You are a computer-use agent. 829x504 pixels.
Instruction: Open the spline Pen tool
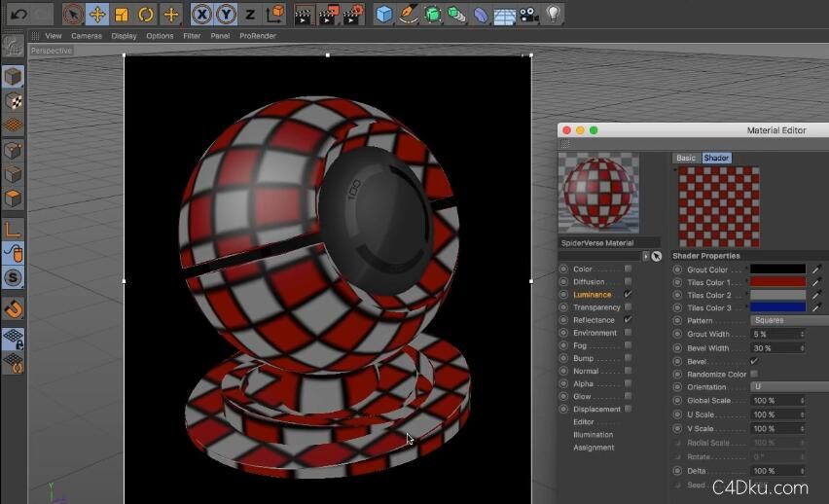[408, 15]
